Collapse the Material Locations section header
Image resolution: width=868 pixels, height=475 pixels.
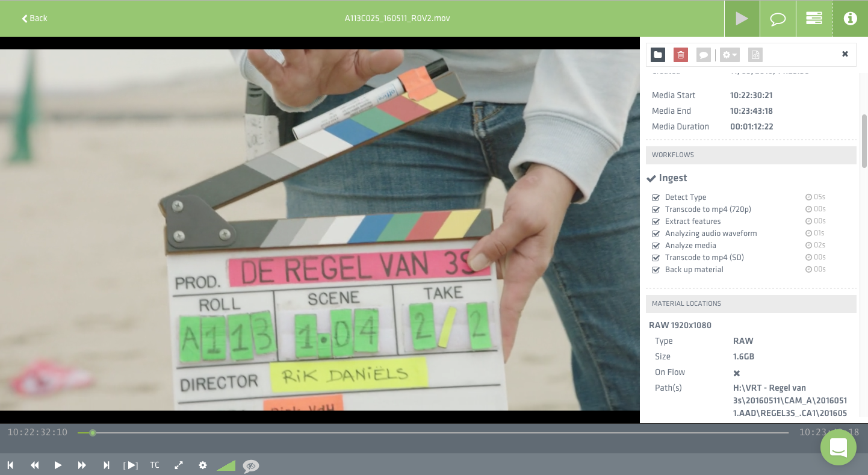coord(686,303)
